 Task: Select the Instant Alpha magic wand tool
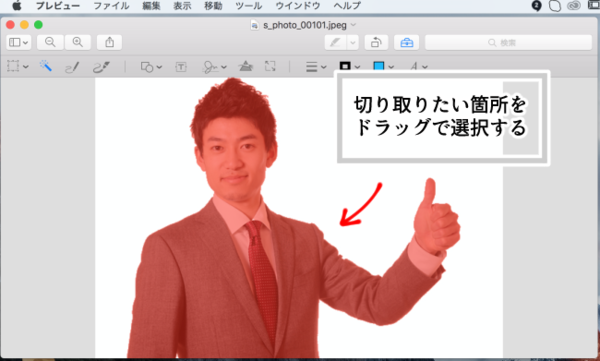click(46, 66)
